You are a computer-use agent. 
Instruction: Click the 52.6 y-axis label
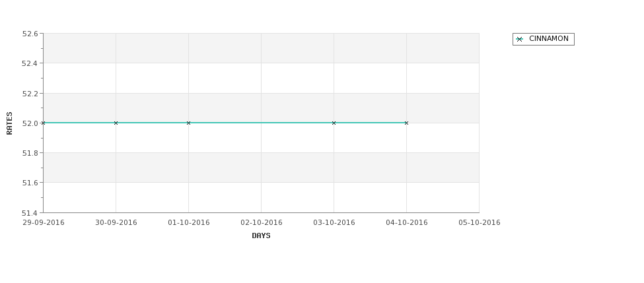pos(30,34)
